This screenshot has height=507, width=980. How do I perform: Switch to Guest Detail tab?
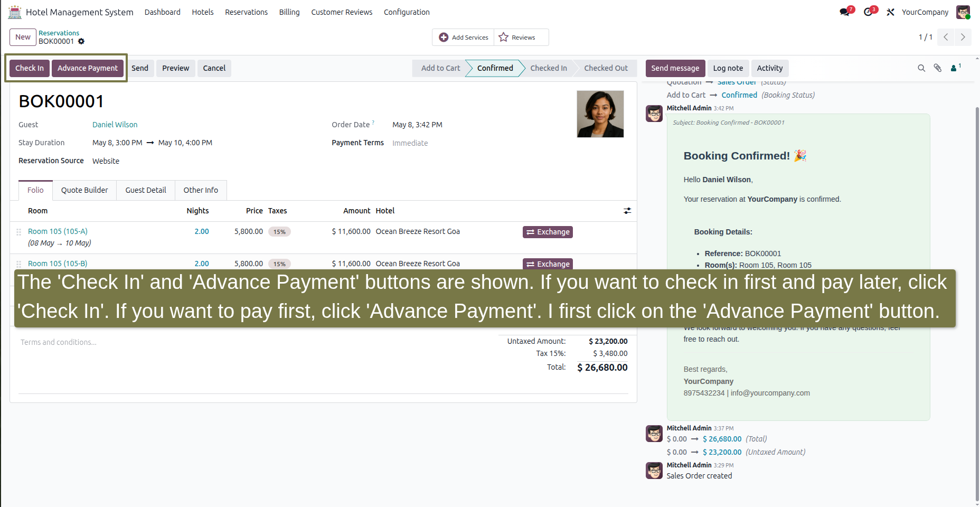pos(146,190)
